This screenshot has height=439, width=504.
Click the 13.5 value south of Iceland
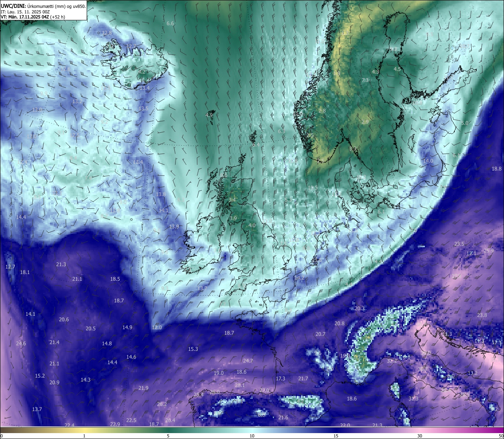tap(143, 108)
